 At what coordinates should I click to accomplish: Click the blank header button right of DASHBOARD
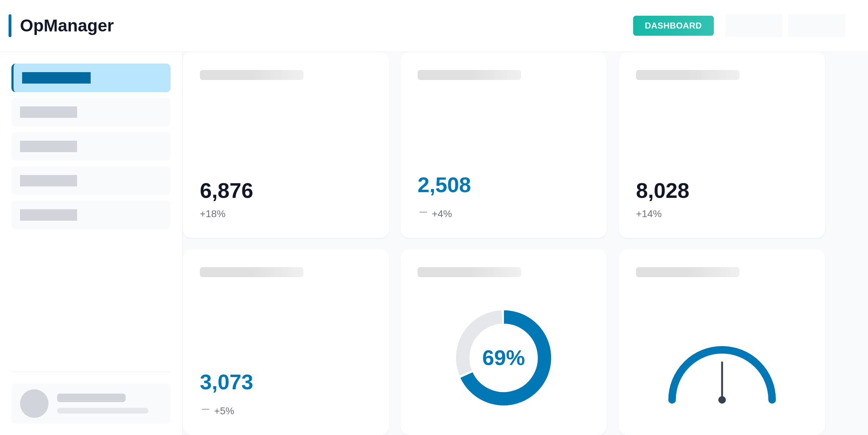point(753,26)
